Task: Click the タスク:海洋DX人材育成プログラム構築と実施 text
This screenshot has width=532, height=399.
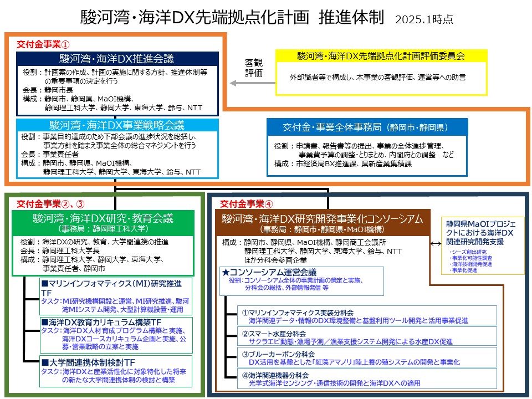Action: click(x=114, y=339)
